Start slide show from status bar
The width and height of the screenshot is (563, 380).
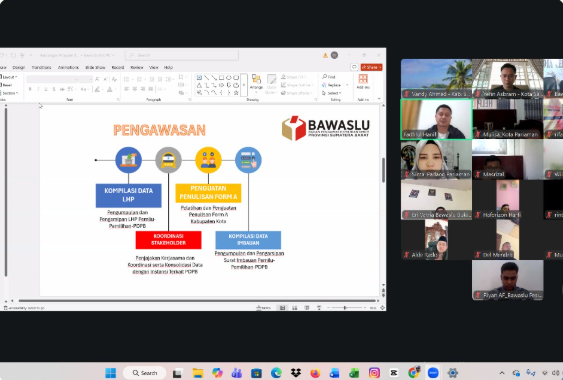click(x=319, y=308)
